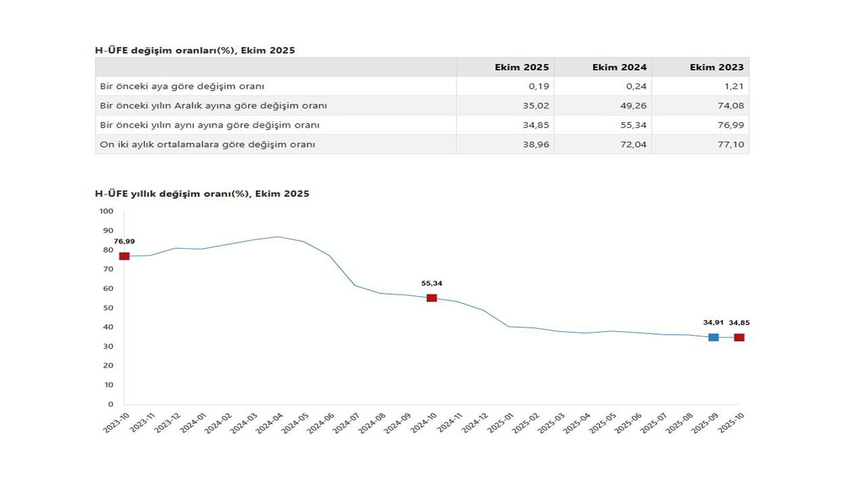Click the 'H-ÜFE değişim oranları(%)' table title
The height and width of the screenshot is (488, 868).
(x=195, y=50)
